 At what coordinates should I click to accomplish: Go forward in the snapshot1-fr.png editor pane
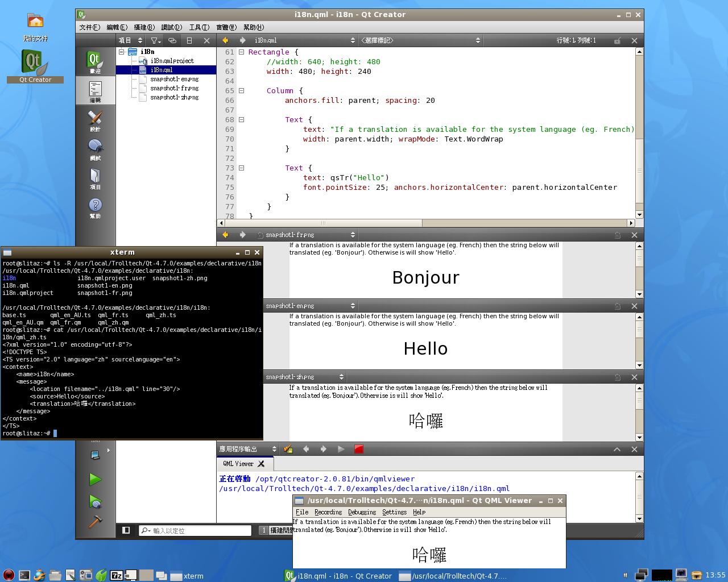[242, 235]
